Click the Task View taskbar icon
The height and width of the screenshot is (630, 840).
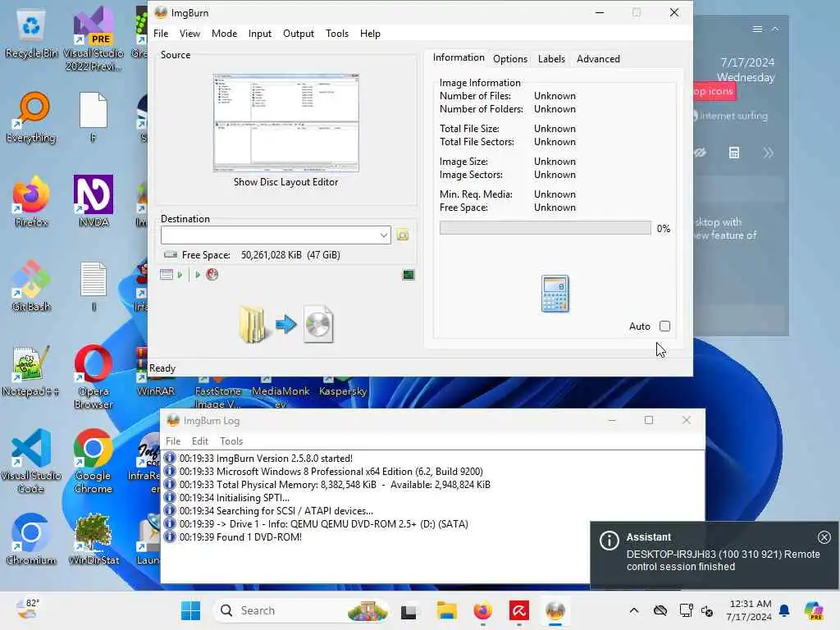pos(409,611)
